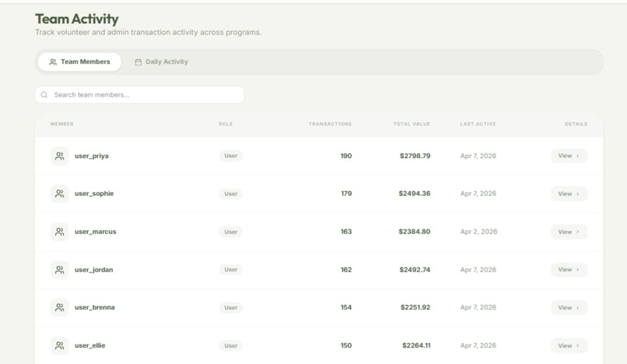The width and height of the screenshot is (627, 364).
Task: Click the user_priya member name
Action: click(x=92, y=156)
